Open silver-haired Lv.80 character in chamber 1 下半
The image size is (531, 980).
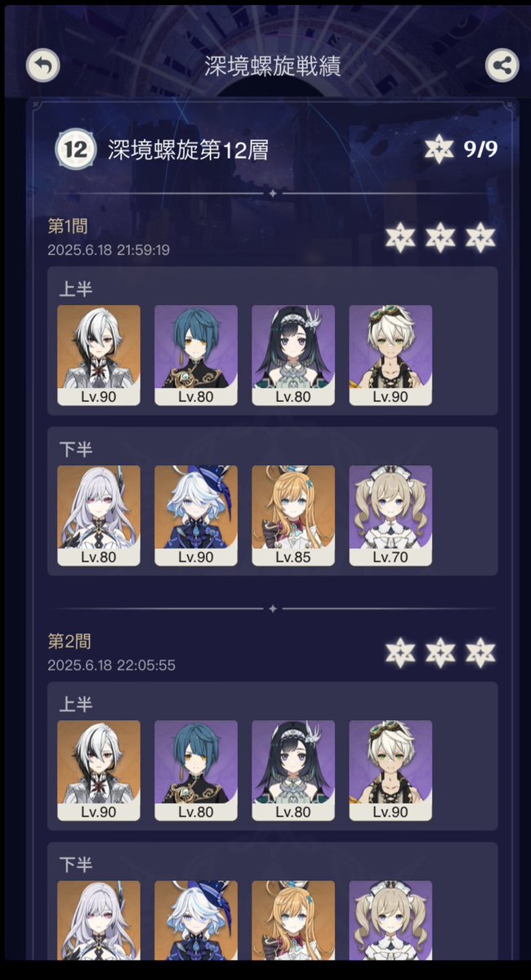click(99, 516)
